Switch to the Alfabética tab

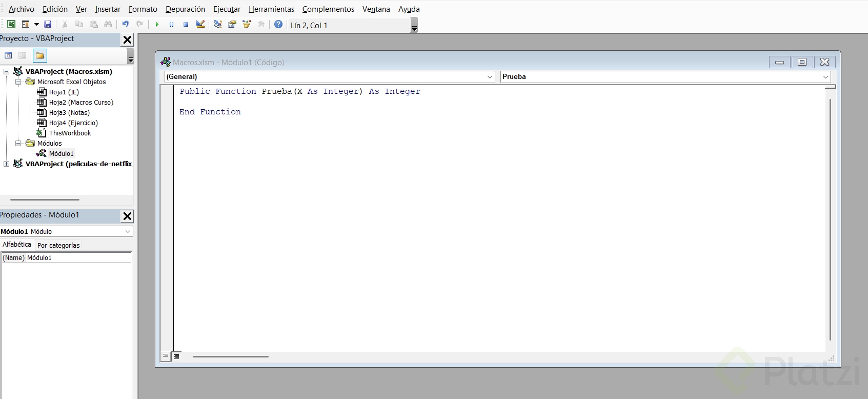[17, 245]
